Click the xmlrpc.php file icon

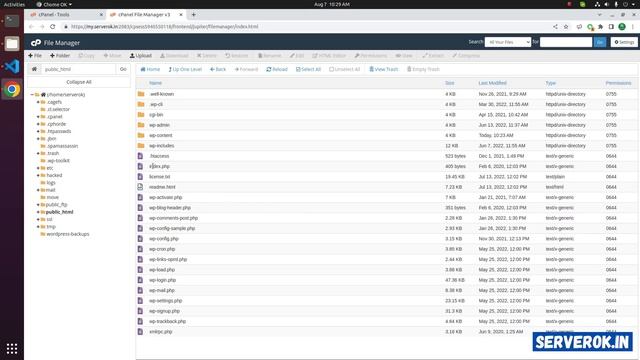(x=140, y=332)
